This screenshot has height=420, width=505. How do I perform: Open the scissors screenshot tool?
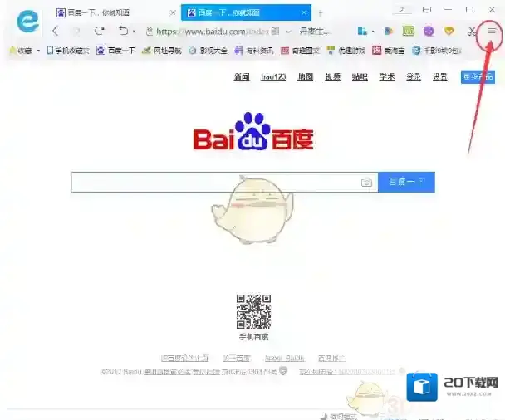click(472, 32)
